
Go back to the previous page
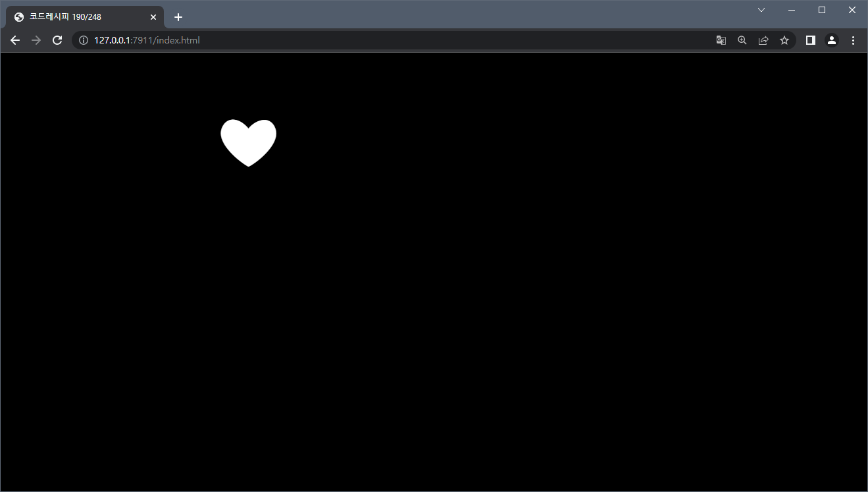(15, 40)
